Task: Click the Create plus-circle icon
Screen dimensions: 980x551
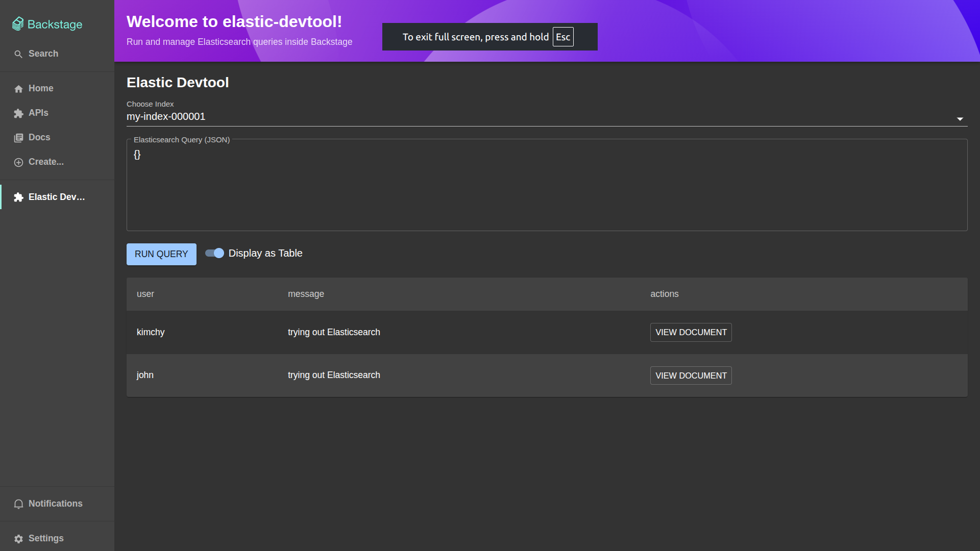Action: [x=18, y=162]
